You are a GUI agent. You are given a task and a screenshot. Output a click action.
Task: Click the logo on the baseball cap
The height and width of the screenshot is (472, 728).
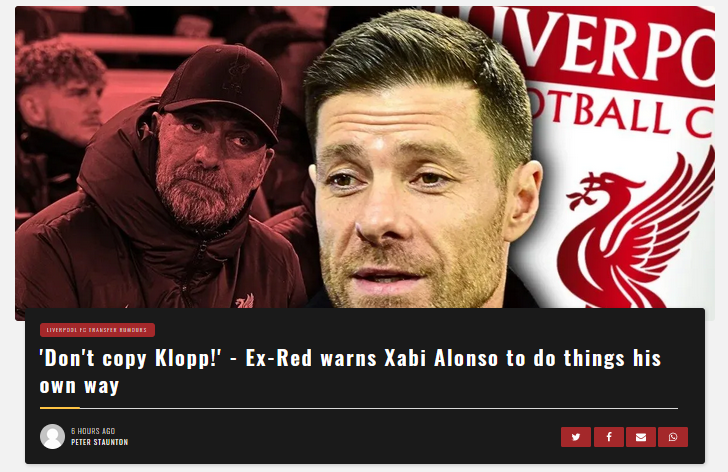(x=235, y=77)
